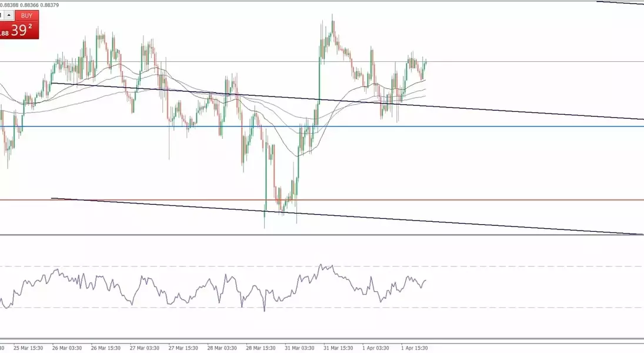644x353 pixels.
Task: Click the 26 Mar 15:30 time label
Action: tap(105, 348)
